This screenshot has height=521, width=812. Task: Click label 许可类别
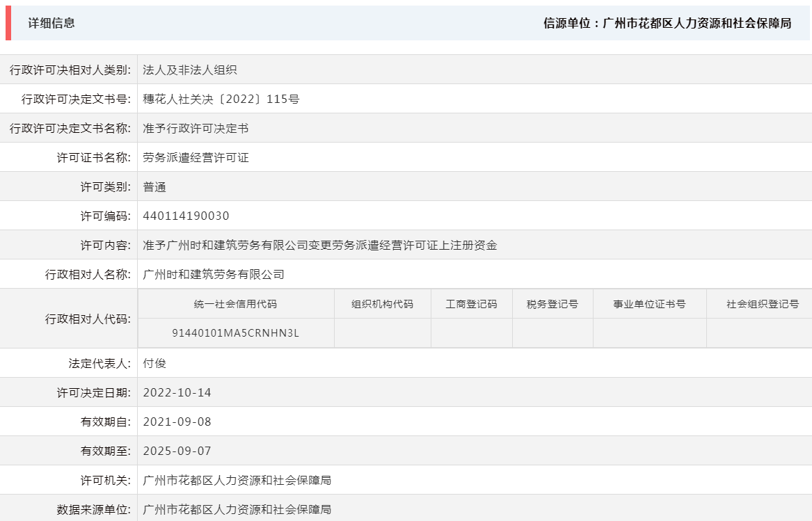[106, 187]
